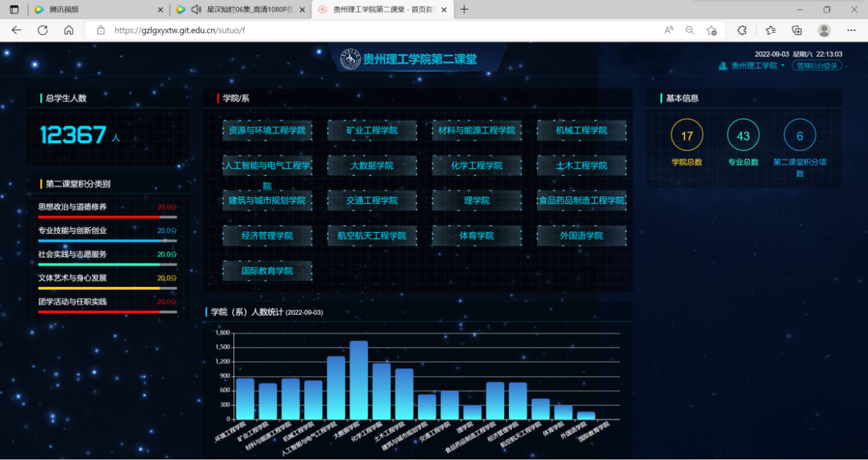Click the 管理后台登录 button
The width and height of the screenshot is (868, 460).
(817, 65)
